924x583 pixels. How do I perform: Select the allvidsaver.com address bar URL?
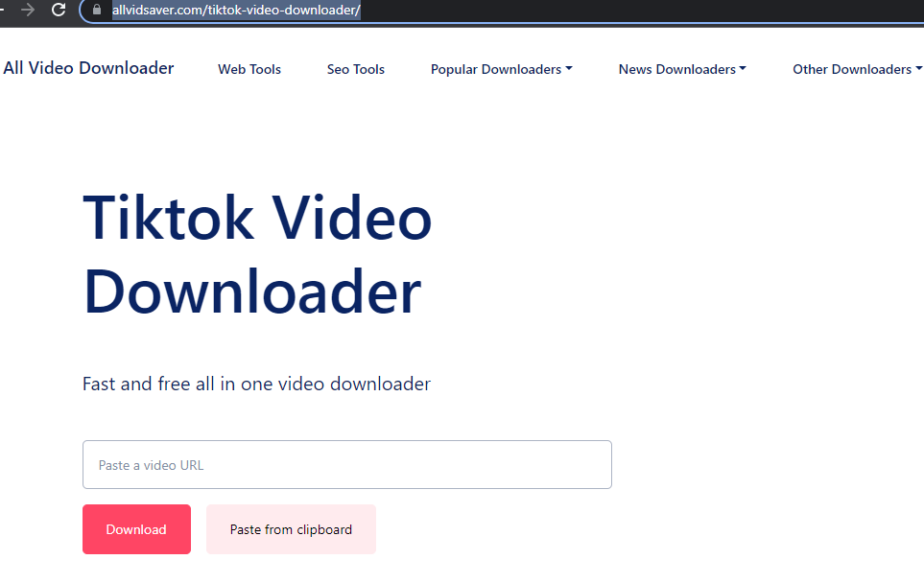236,10
